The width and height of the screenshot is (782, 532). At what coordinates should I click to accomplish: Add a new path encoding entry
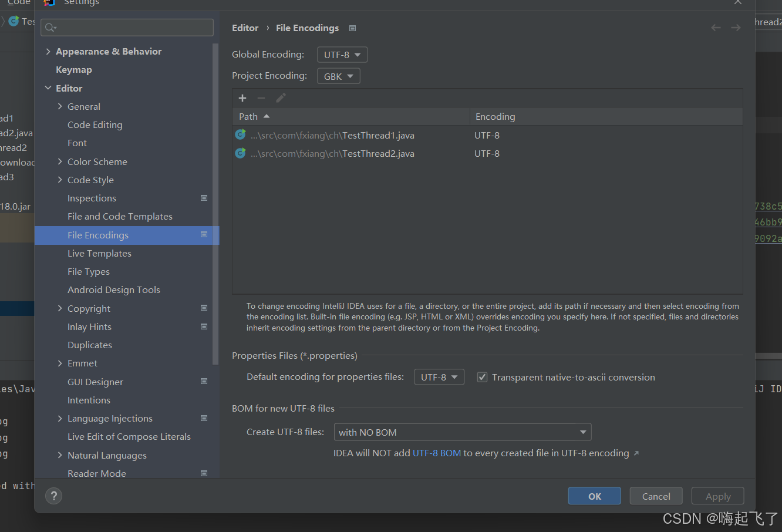click(x=242, y=98)
